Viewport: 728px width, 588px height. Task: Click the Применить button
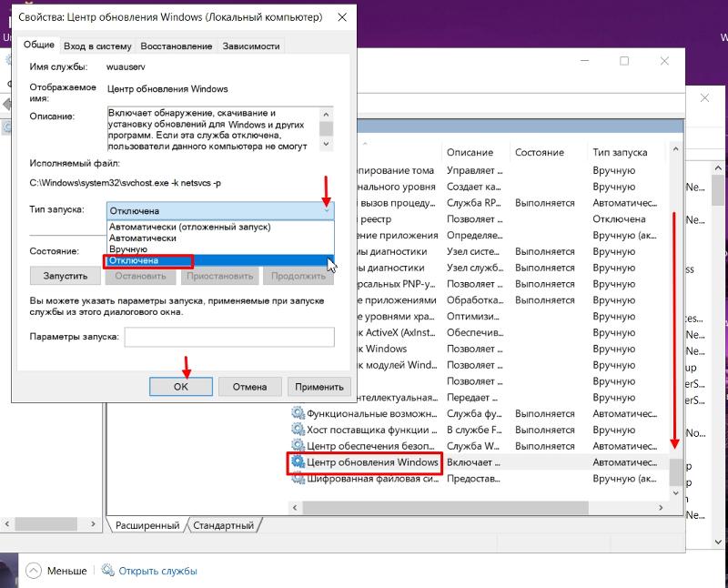319,387
